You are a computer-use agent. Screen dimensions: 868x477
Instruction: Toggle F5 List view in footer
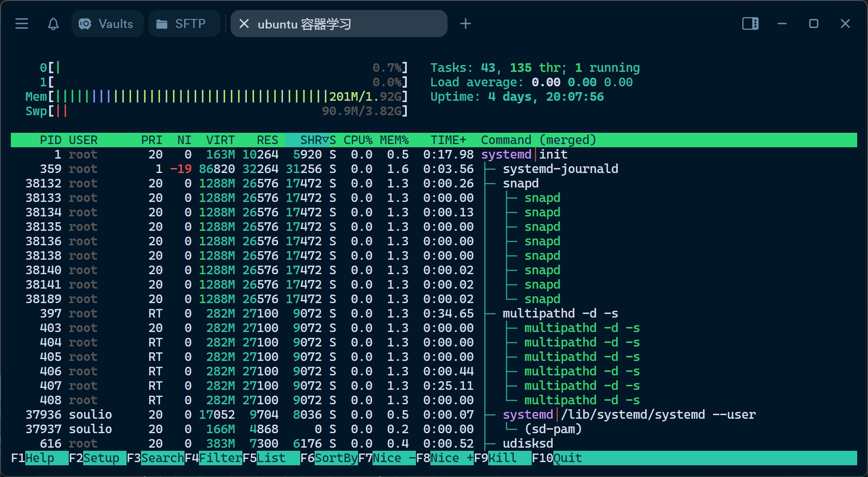click(271, 458)
